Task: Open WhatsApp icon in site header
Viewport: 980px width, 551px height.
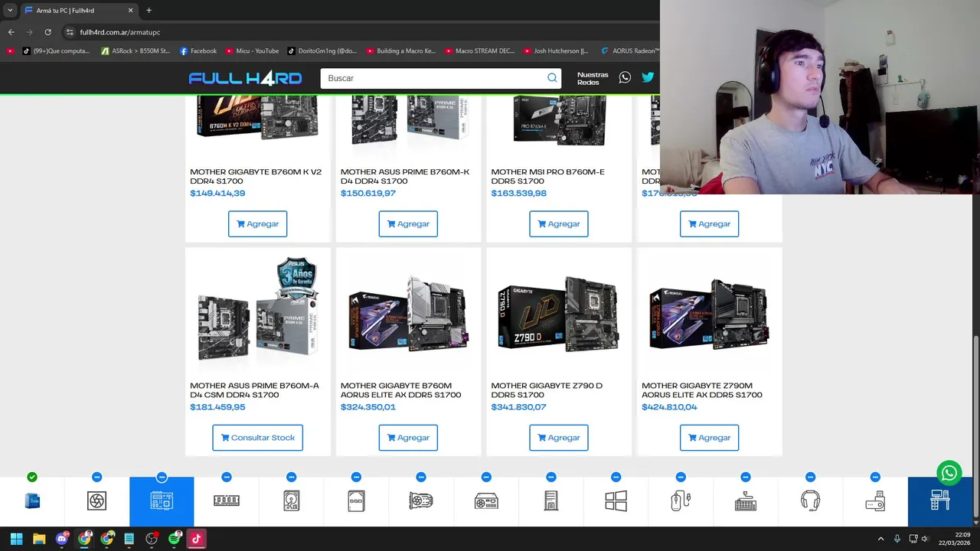Action: point(625,78)
